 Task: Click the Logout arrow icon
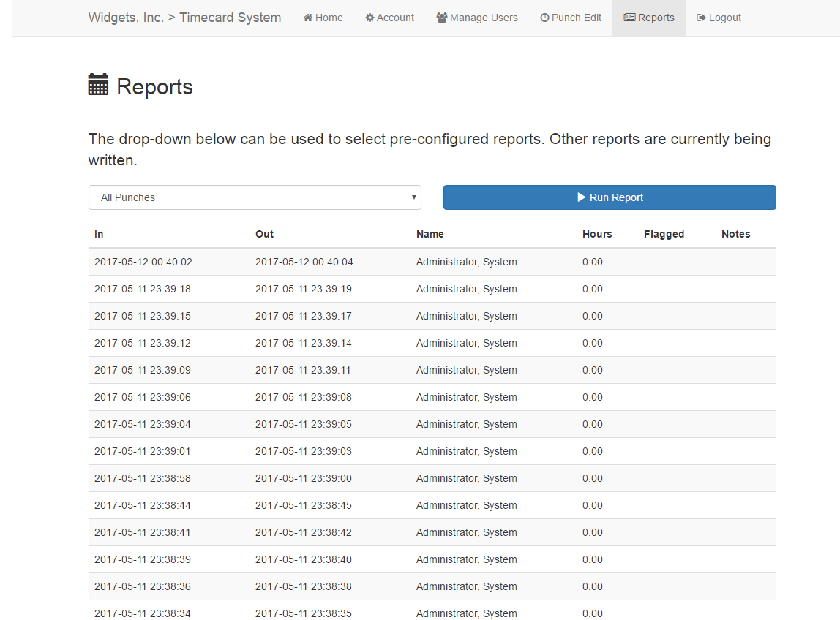[x=701, y=18]
